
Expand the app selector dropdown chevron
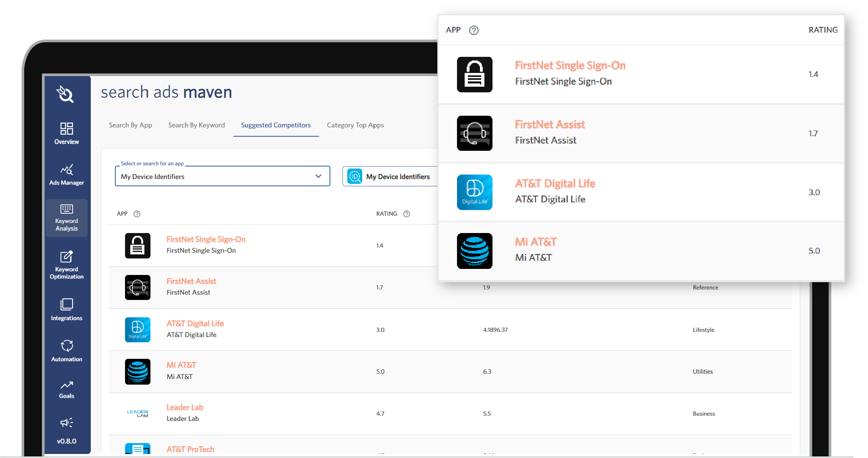(318, 176)
